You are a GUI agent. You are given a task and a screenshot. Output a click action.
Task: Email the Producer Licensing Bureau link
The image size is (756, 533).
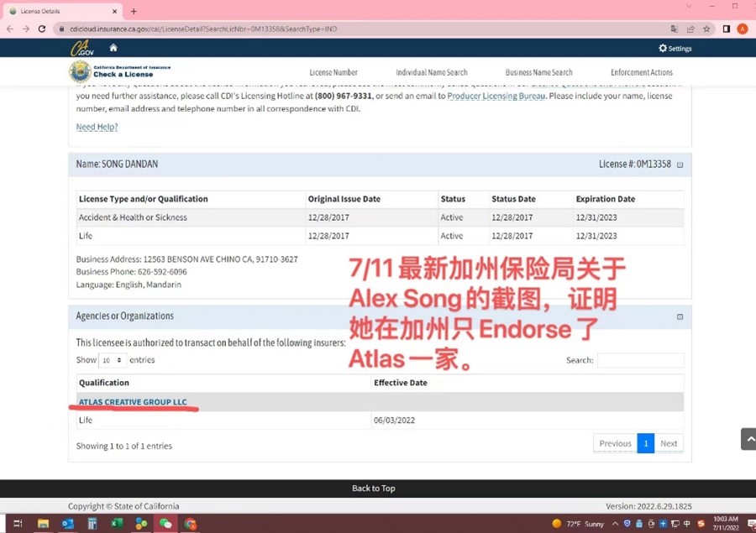point(496,96)
